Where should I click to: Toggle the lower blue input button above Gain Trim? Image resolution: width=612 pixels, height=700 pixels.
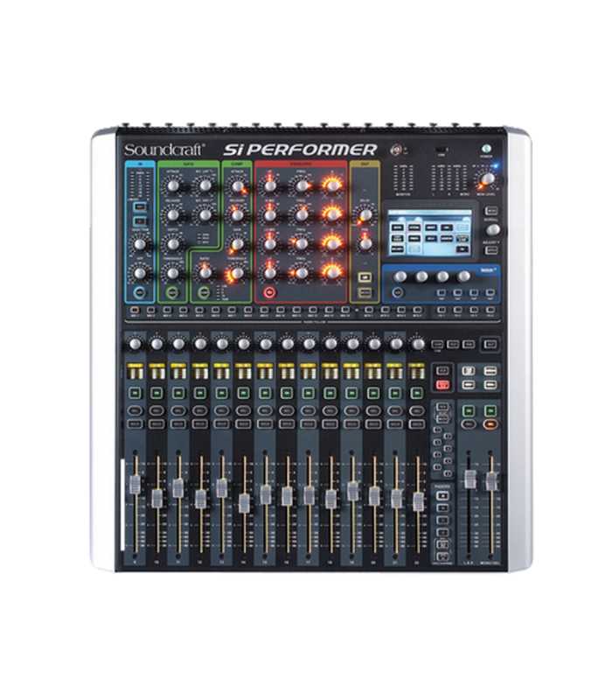(140, 221)
